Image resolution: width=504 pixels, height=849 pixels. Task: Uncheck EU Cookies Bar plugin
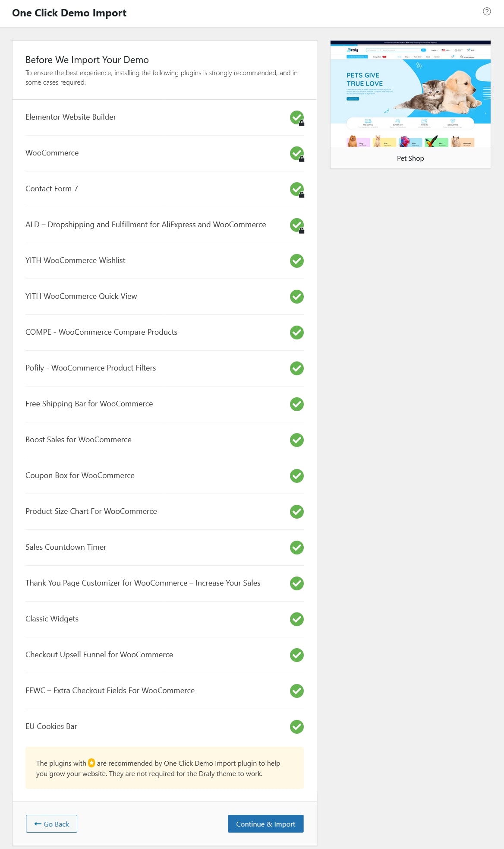[297, 727]
